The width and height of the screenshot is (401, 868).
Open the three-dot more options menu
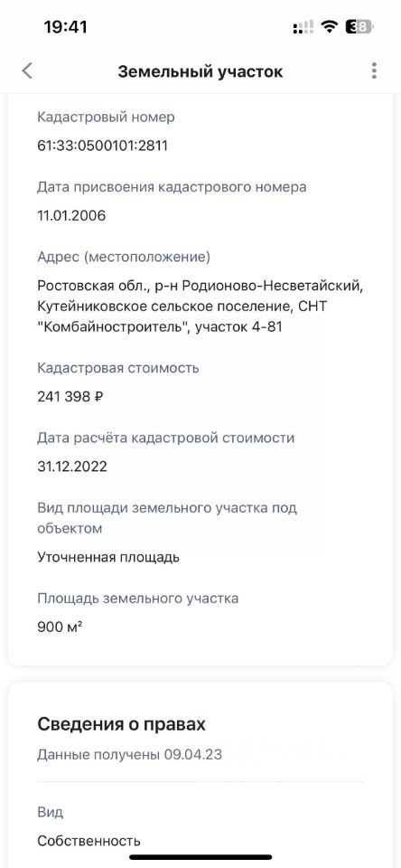(x=375, y=71)
